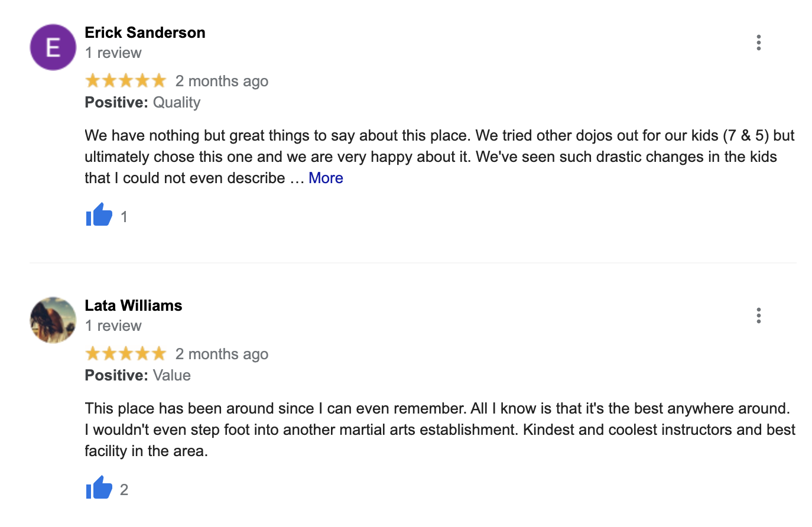Click "2 months ago" on Erick's review
Image resolution: width=812 pixels, height=527 pixels.
click(x=222, y=81)
